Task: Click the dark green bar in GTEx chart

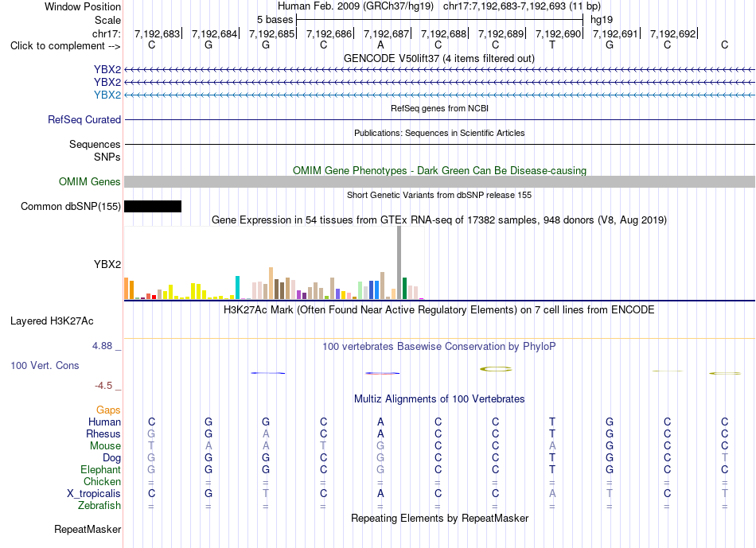Action: [404, 288]
